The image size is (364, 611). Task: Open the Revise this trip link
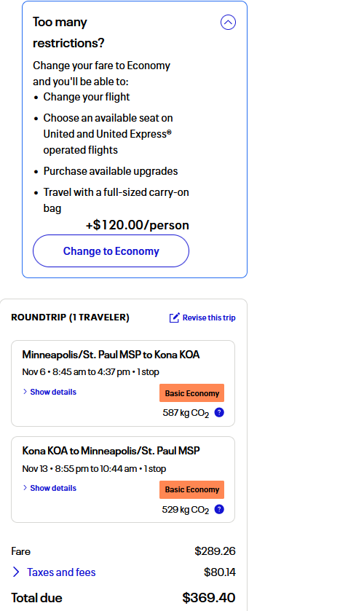coord(209,318)
